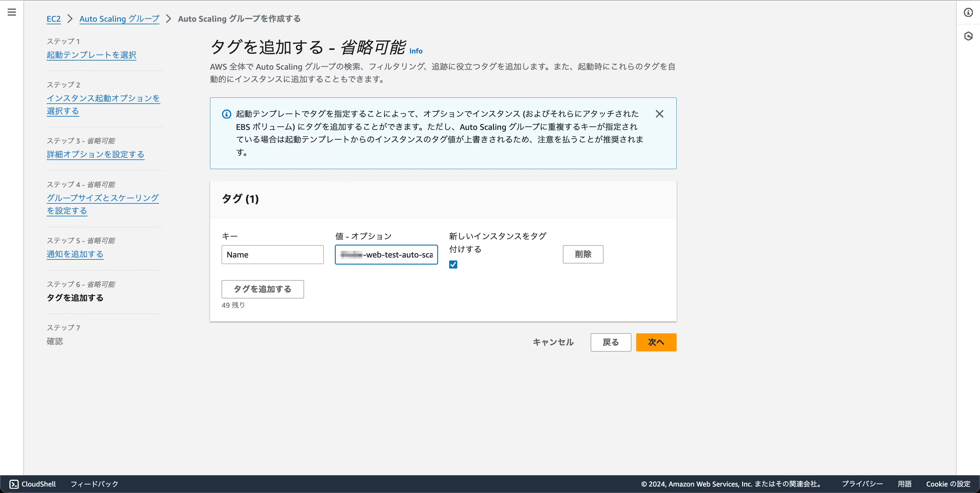Open the Info help panel on right sidebar
This screenshot has width=980, height=493.
pyautogui.click(x=969, y=12)
